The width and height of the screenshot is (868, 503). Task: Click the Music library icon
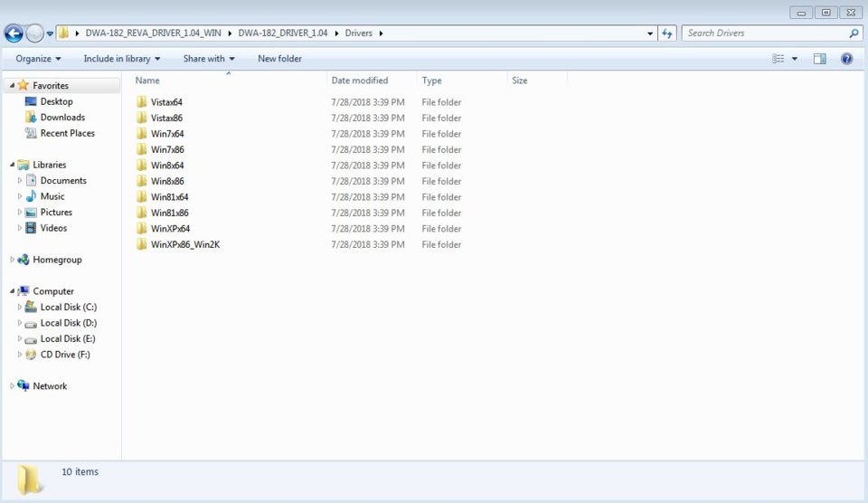[x=31, y=196]
